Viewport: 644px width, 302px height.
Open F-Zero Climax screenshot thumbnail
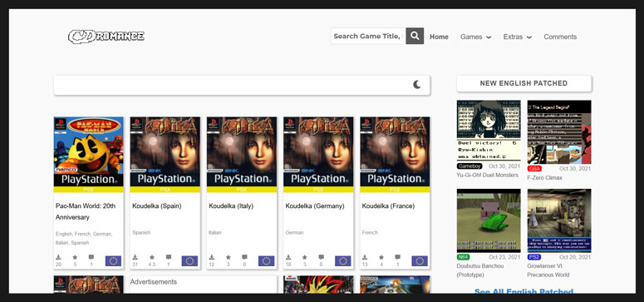(x=559, y=131)
